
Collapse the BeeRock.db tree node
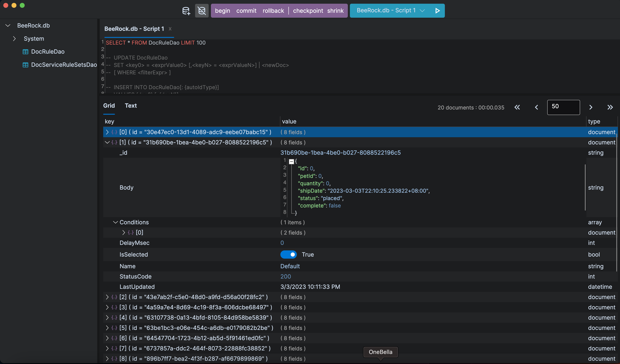pos(8,25)
